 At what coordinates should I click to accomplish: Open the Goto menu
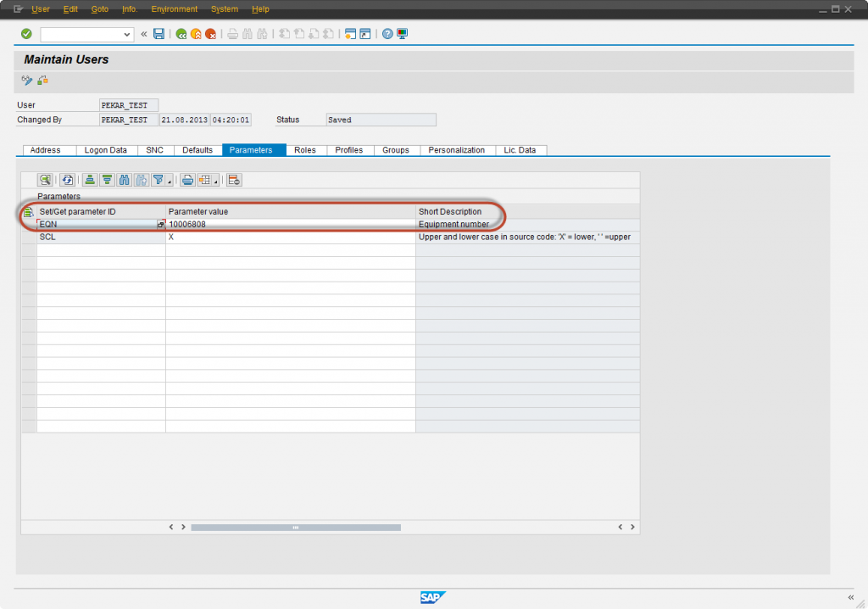100,8
